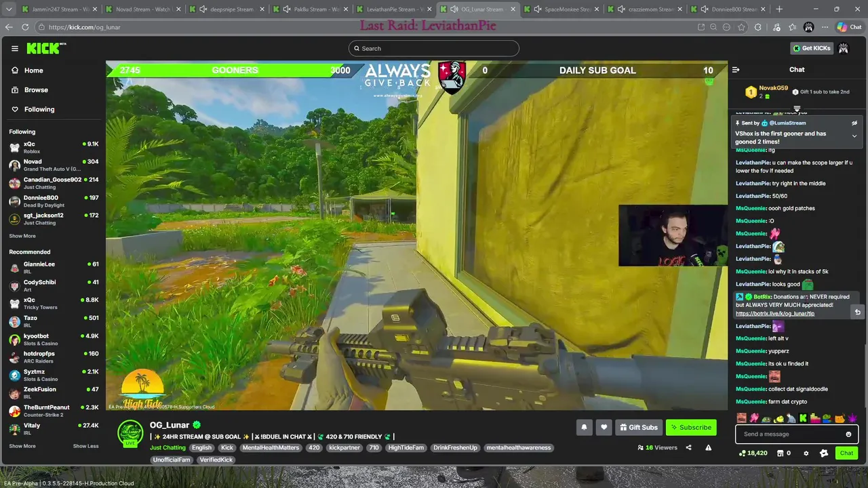868x488 pixels.
Task: Click the notification bell for OG_Lunar
Action: [x=584, y=427]
